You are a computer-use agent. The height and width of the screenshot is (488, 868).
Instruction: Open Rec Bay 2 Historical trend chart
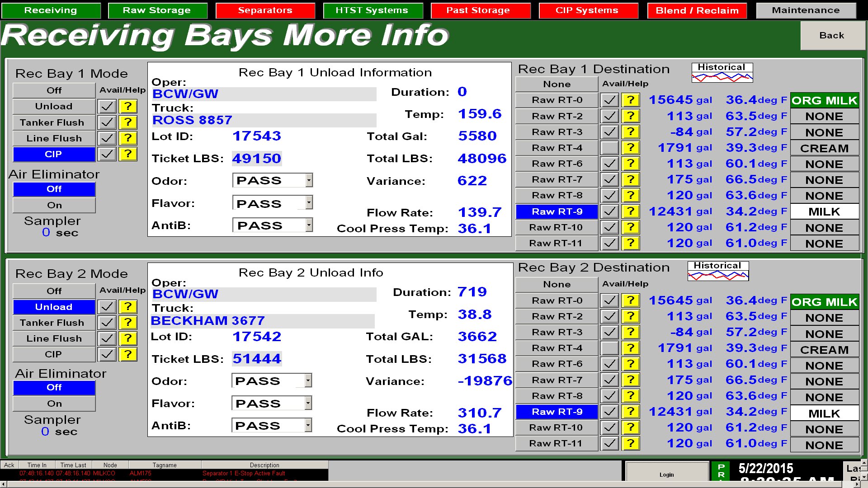pos(718,271)
